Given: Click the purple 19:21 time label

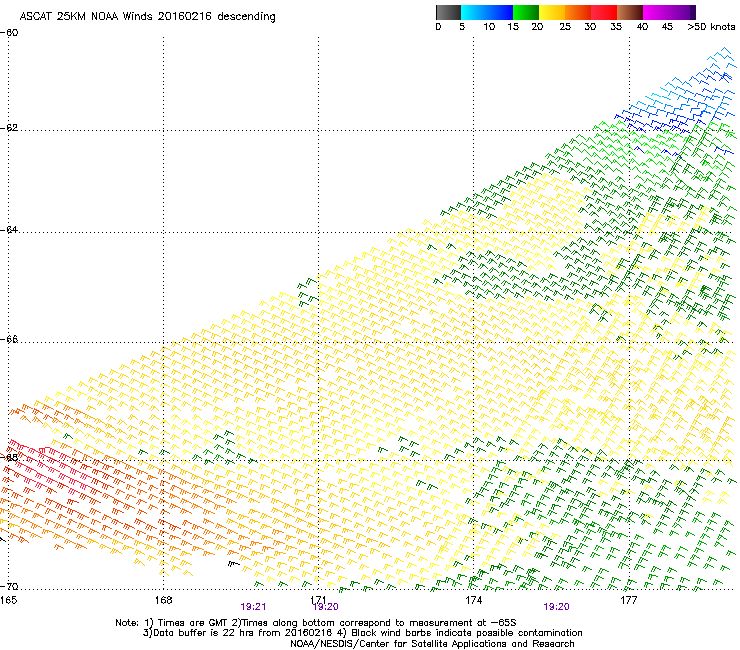Looking at the screenshot, I should 253,607.
